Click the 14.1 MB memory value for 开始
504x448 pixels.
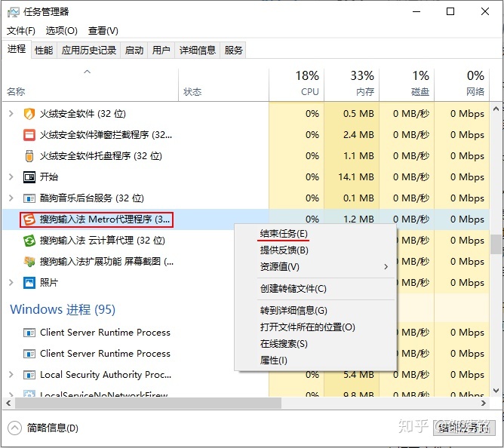point(356,177)
